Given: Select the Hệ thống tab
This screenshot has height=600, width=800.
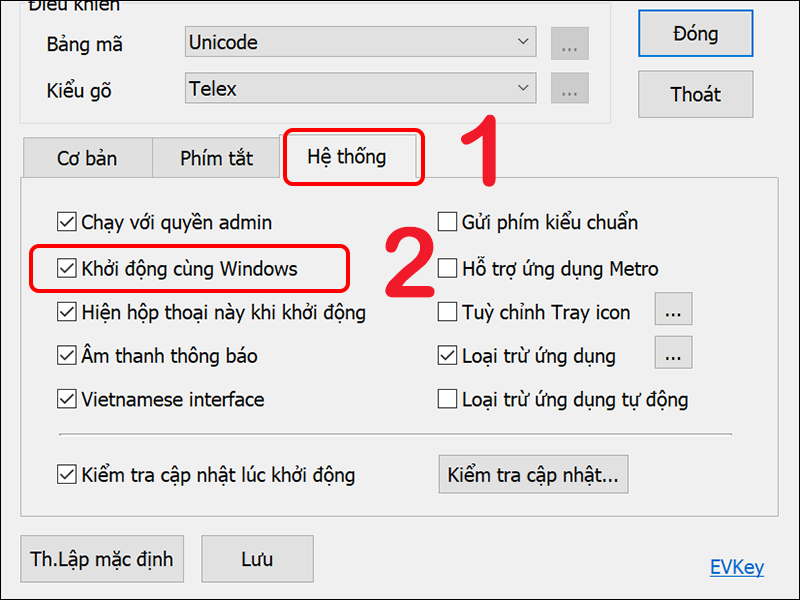Looking at the screenshot, I should click(x=352, y=157).
